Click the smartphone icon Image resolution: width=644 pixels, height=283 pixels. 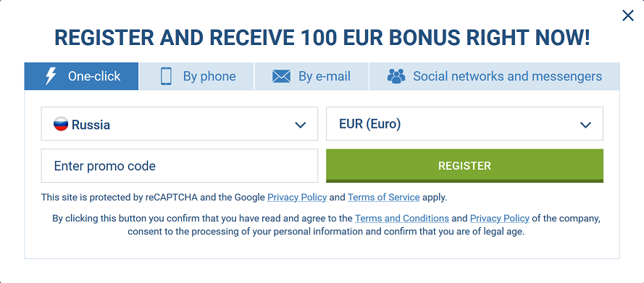click(x=166, y=76)
